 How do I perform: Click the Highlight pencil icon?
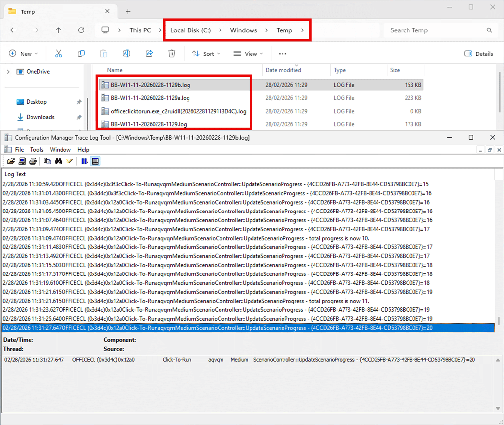[70, 161]
